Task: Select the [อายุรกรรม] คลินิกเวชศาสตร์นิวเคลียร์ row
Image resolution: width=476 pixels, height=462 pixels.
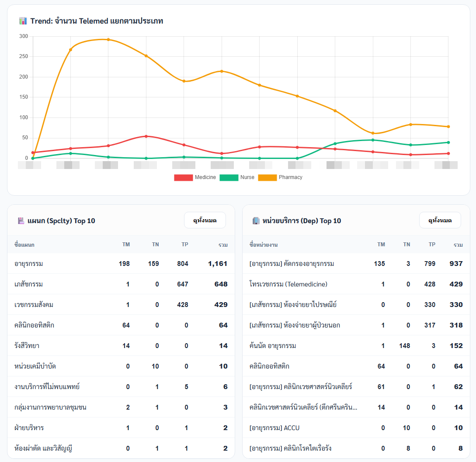Action: [x=356, y=387]
